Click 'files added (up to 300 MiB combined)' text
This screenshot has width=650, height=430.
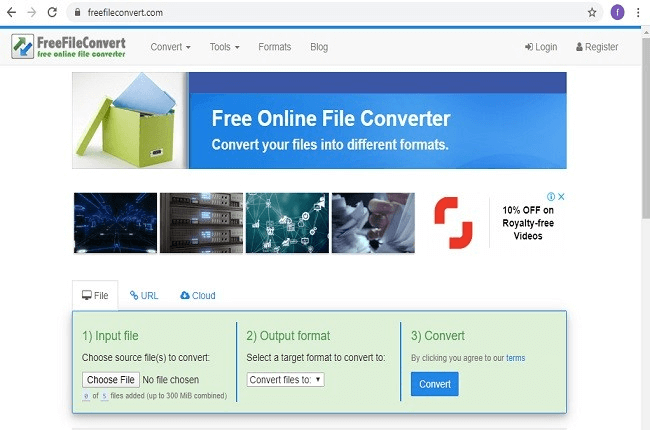tap(169, 396)
